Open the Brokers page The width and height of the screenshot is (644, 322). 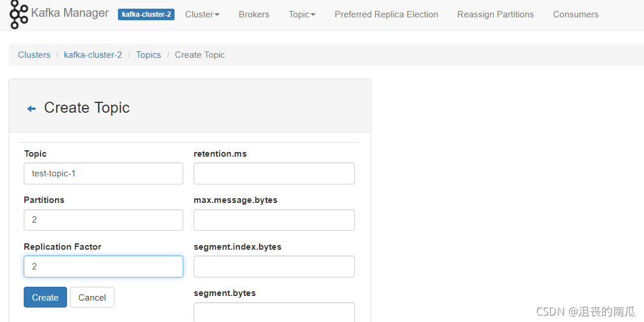[254, 14]
